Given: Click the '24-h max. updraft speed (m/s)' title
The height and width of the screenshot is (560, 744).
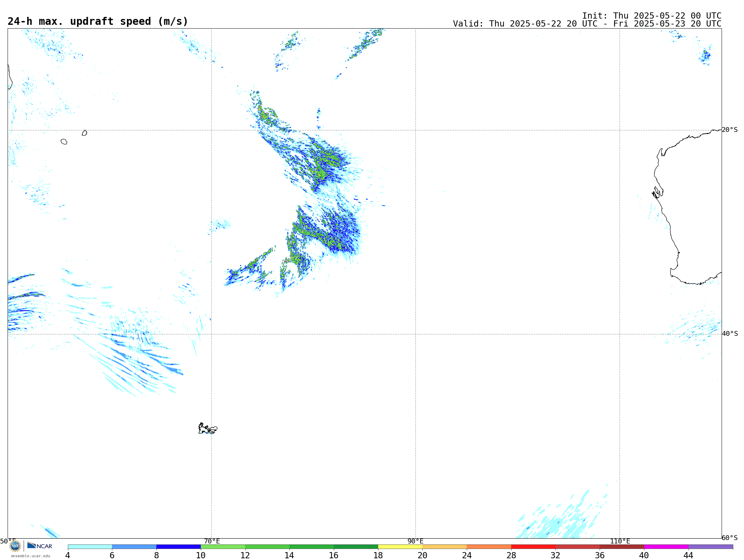Looking at the screenshot, I should coord(98,21).
